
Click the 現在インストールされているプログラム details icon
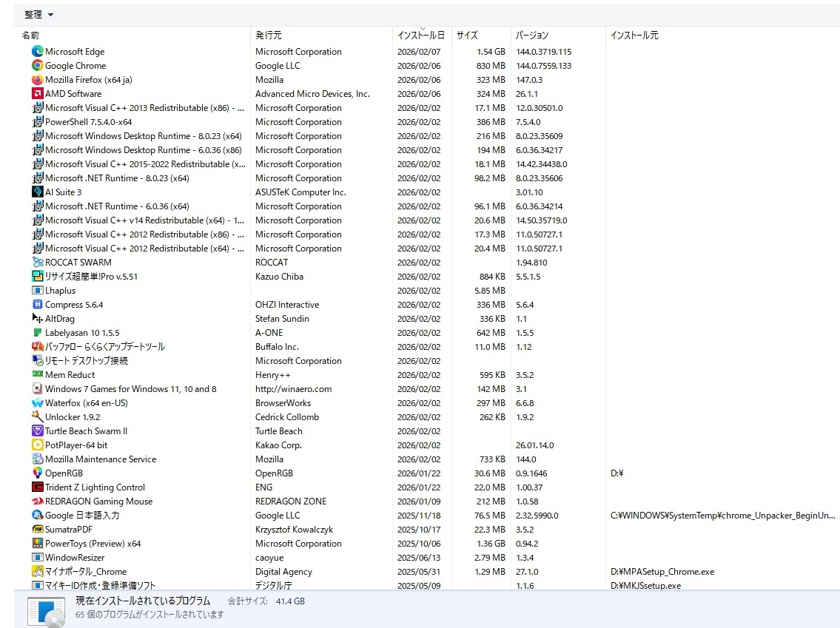47,612
